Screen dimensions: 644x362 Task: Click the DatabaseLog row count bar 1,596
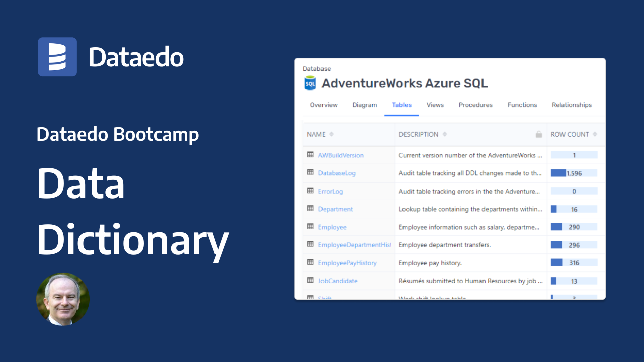tap(574, 173)
